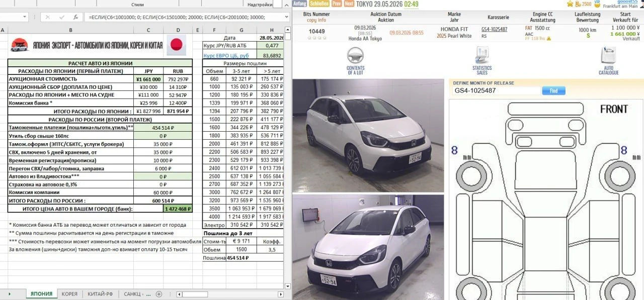The height and width of the screenshot is (300, 644).
Task: Click the VIP badge icon
Action: pyautogui.click(x=597, y=3)
